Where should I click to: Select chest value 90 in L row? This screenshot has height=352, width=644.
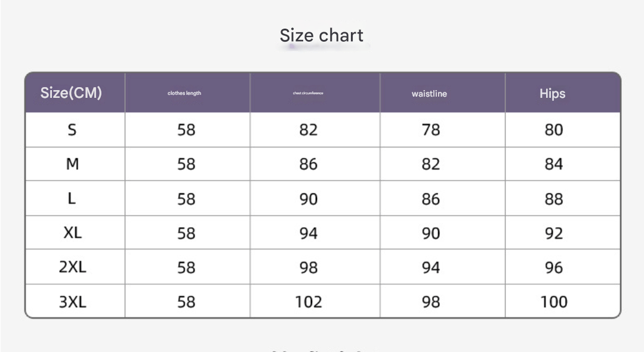309,199
